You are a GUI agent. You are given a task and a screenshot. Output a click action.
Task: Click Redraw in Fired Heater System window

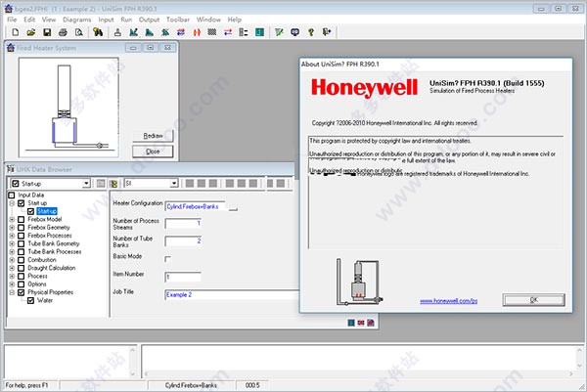coord(153,136)
